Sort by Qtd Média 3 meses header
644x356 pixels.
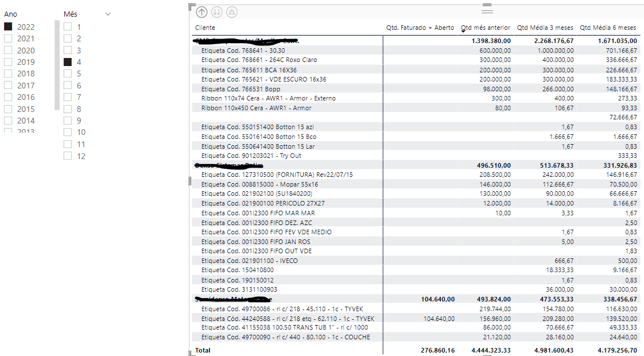(x=545, y=28)
